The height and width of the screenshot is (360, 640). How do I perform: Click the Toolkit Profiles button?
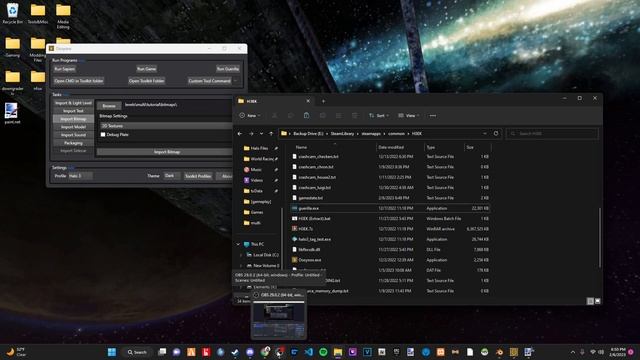coord(198,176)
